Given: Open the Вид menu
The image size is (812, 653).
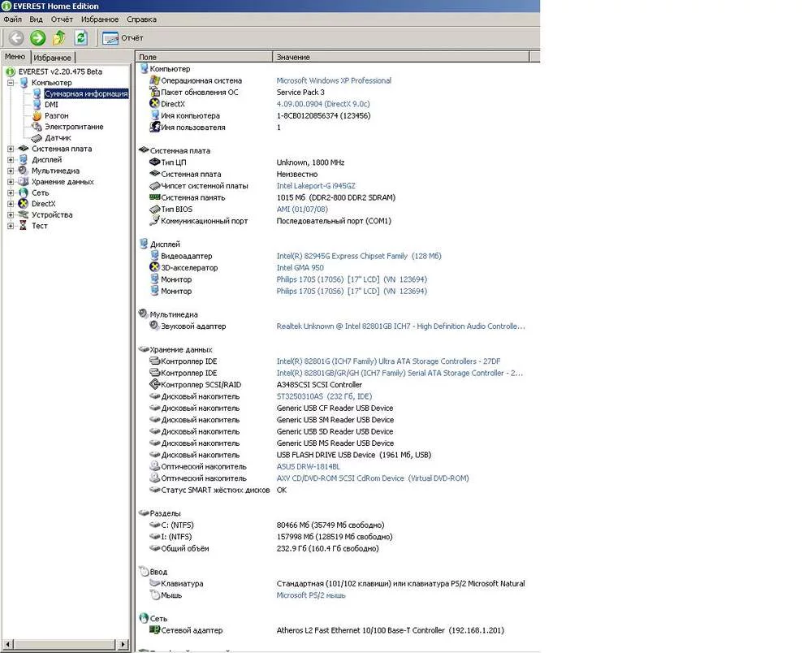Looking at the screenshot, I should (36, 19).
